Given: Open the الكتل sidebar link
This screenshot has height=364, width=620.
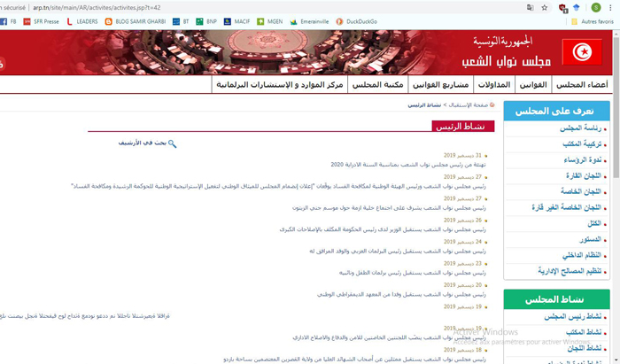Looking at the screenshot, I should pos(594,223).
